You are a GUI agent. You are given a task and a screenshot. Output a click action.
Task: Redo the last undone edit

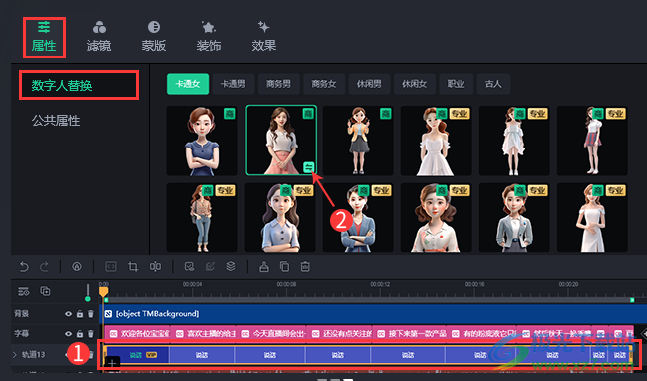pyautogui.click(x=44, y=267)
